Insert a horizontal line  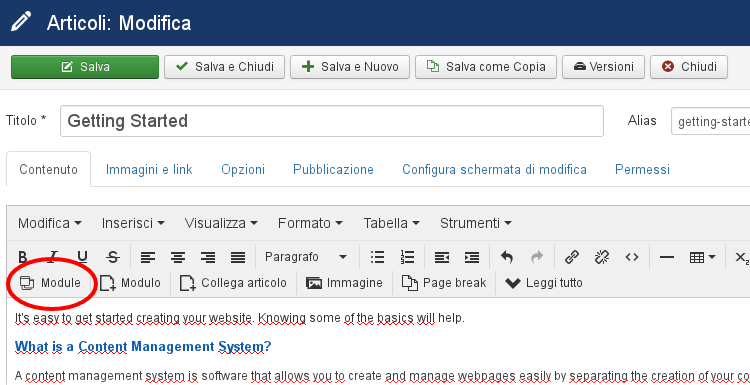pyautogui.click(x=666, y=258)
